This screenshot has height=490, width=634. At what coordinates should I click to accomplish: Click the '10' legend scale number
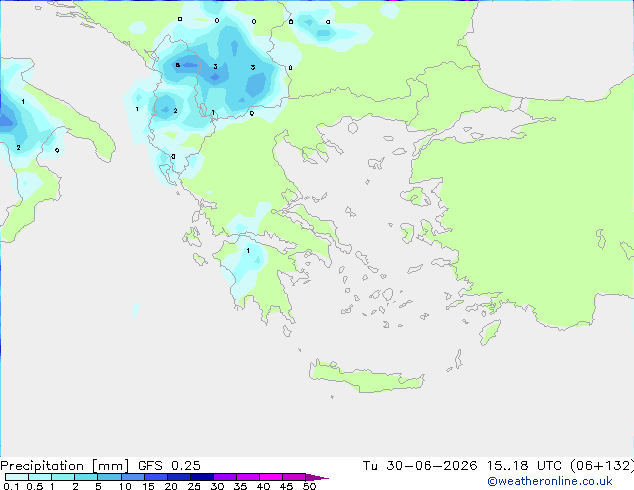point(125,486)
